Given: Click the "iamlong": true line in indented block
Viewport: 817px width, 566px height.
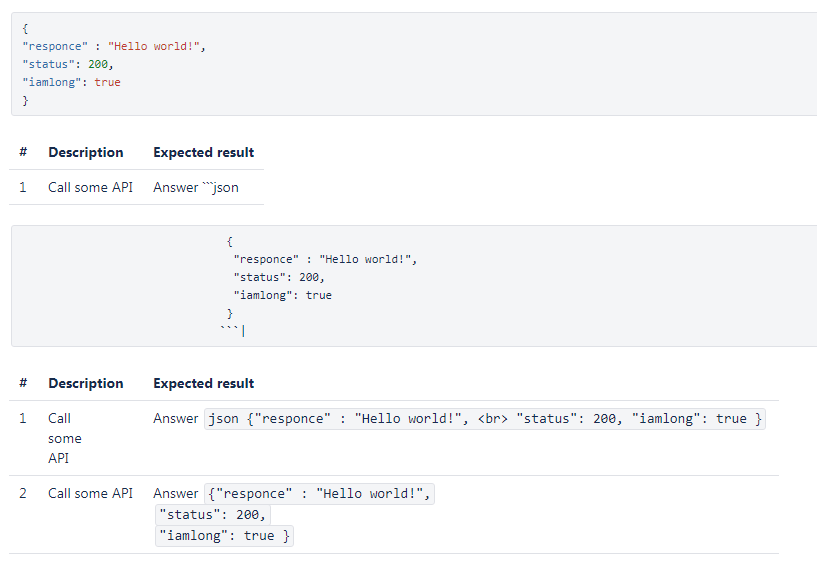Looking at the screenshot, I should [283, 295].
